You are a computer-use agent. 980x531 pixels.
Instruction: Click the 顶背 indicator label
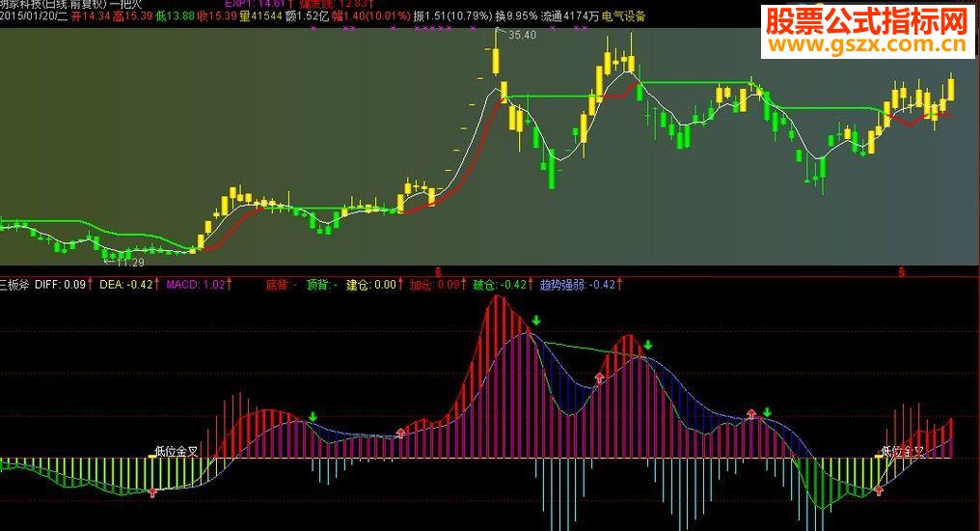[x=322, y=285]
